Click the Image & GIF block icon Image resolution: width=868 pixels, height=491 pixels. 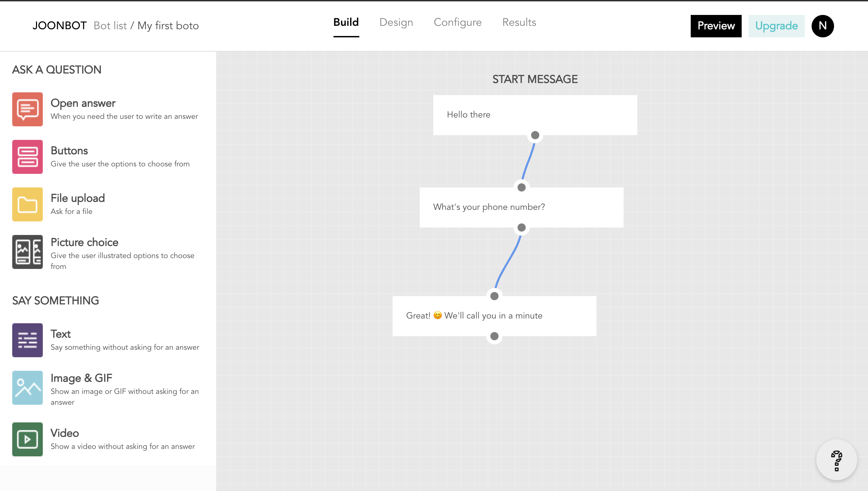click(x=28, y=388)
